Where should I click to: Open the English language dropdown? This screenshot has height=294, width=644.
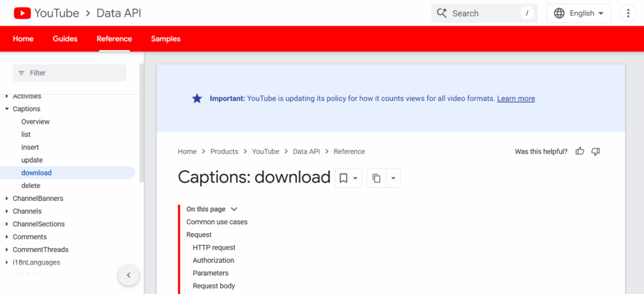point(579,13)
